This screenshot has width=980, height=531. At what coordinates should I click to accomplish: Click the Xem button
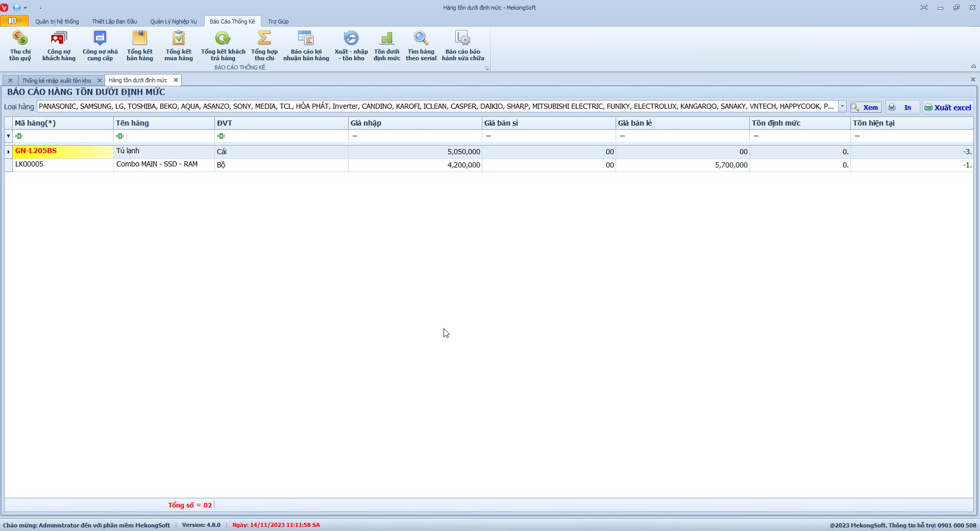pyautogui.click(x=866, y=107)
